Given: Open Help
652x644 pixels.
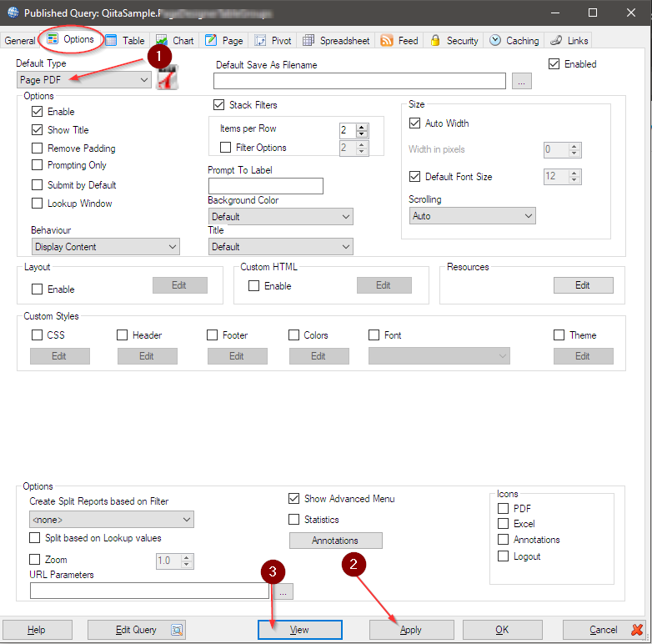Looking at the screenshot, I should coord(37,630).
